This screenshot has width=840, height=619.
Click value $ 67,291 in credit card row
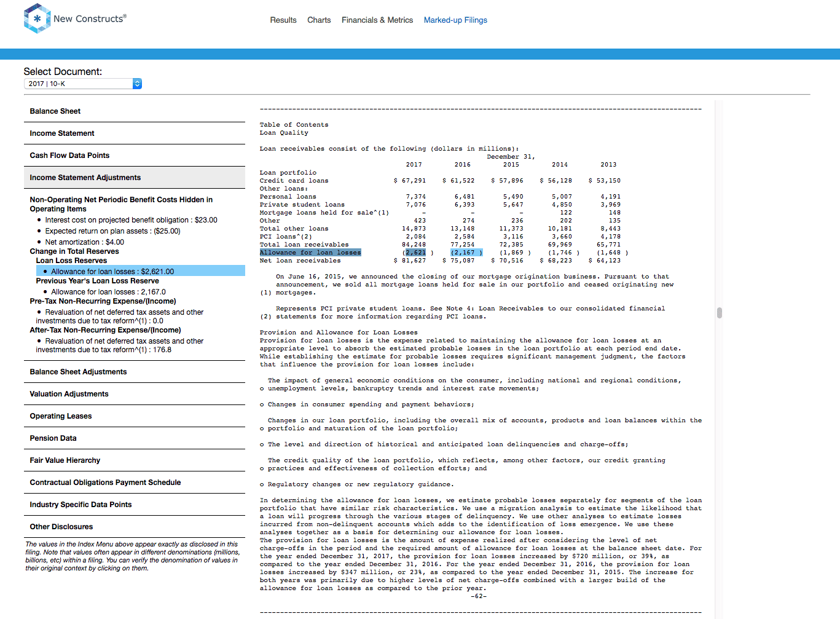click(410, 181)
